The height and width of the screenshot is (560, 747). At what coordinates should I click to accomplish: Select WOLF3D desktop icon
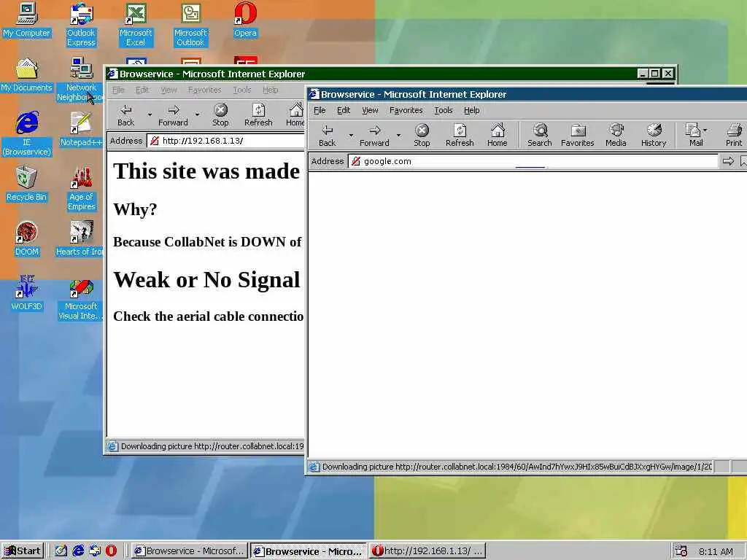coord(27,294)
